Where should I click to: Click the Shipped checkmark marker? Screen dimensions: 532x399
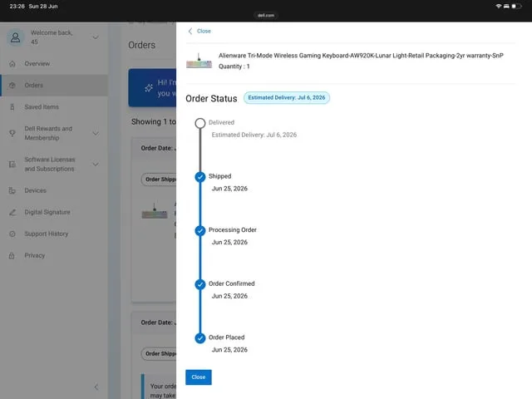200,177
